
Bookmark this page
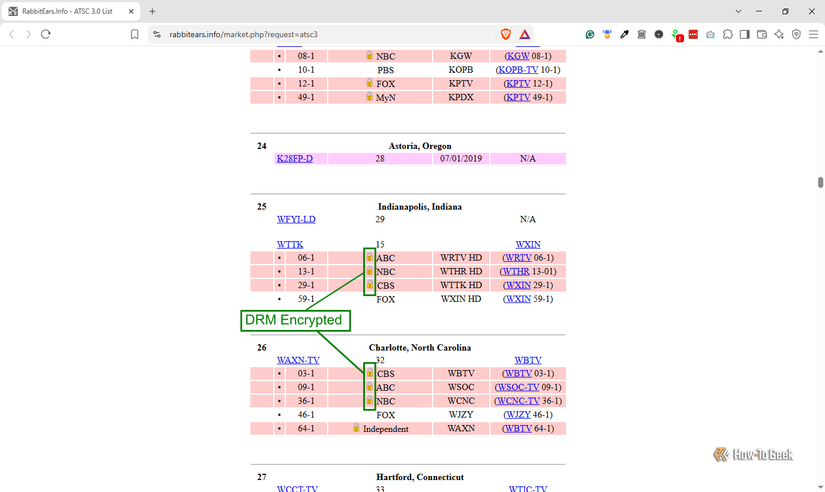point(134,34)
